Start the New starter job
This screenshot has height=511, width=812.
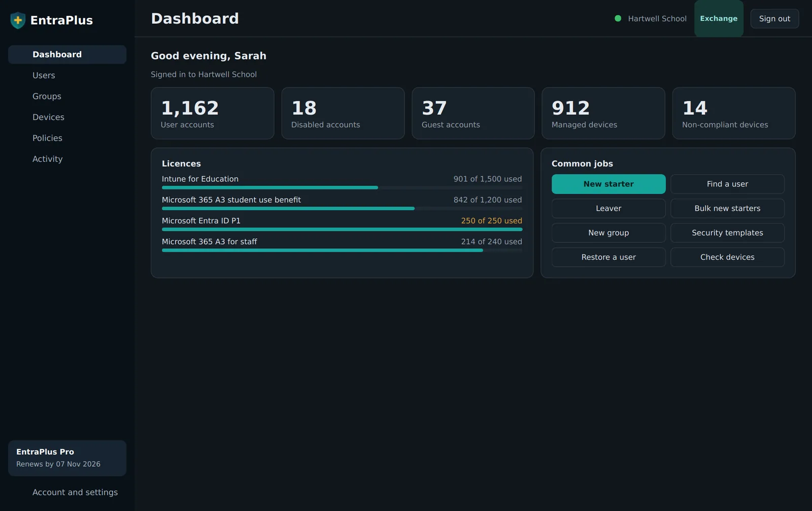tap(608, 184)
